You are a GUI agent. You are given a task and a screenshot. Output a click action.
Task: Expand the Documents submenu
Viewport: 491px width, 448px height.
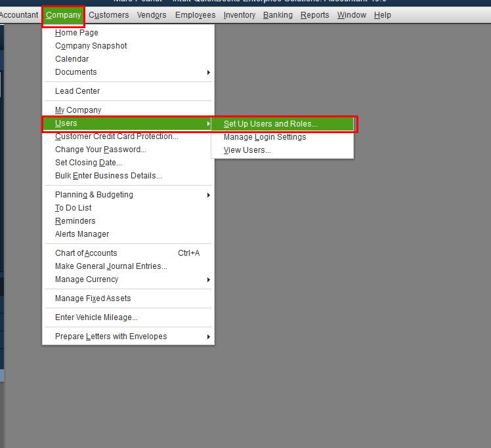tap(128, 72)
